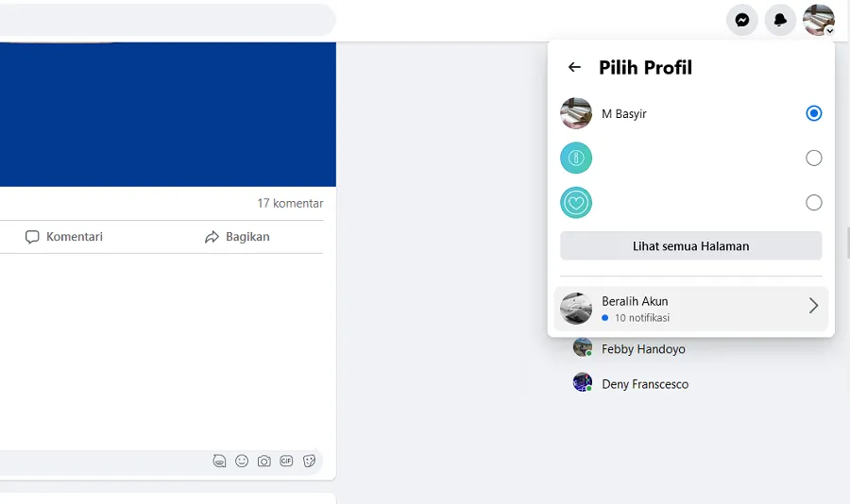Image resolution: width=850 pixels, height=504 pixels.
Task: Expand the Beralih Akun chevron
Action: [x=813, y=306]
